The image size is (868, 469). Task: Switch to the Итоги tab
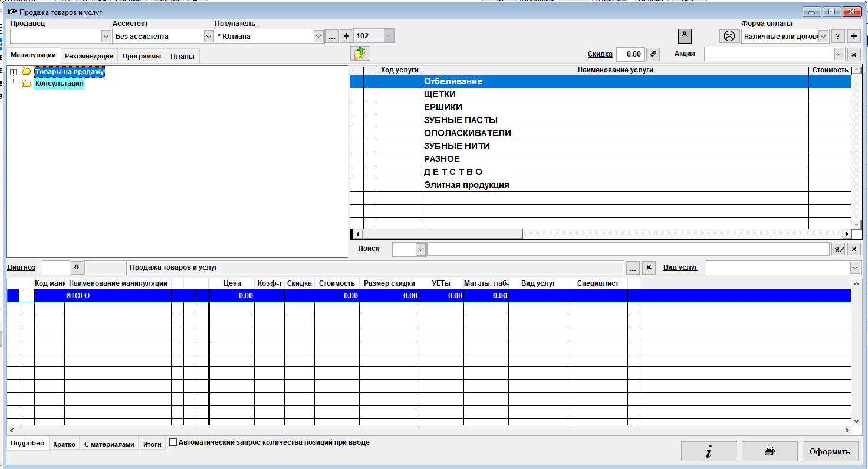pyautogui.click(x=152, y=444)
